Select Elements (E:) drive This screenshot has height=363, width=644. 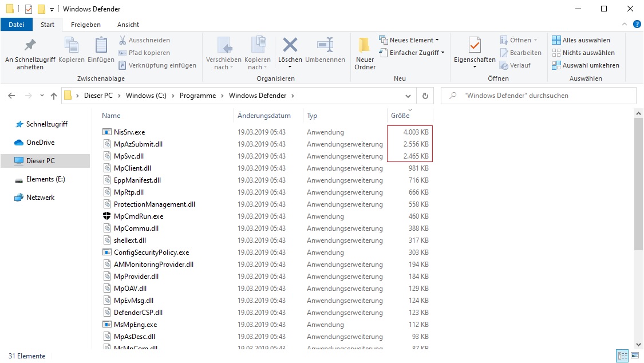[x=40, y=179]
